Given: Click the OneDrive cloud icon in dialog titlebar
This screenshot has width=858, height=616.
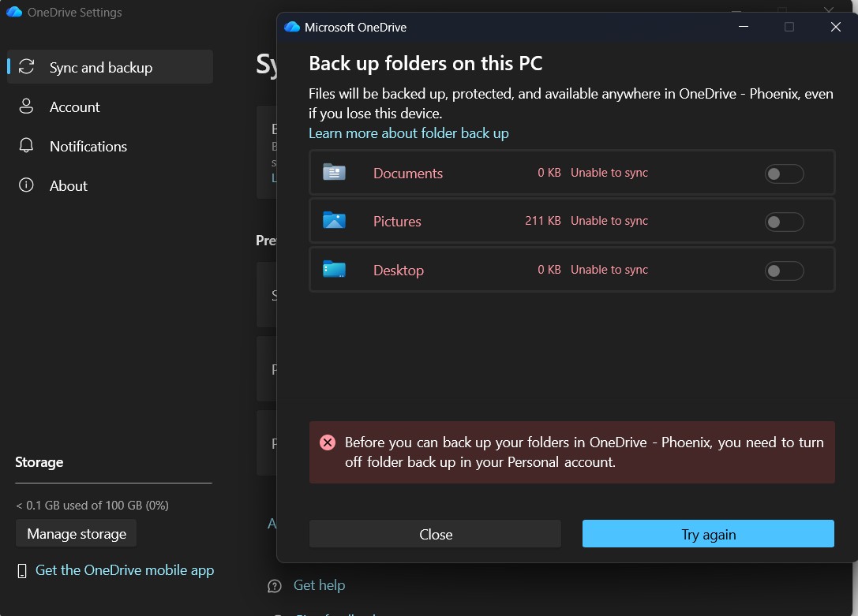Looking at the screenshot, I should [293, 26].
